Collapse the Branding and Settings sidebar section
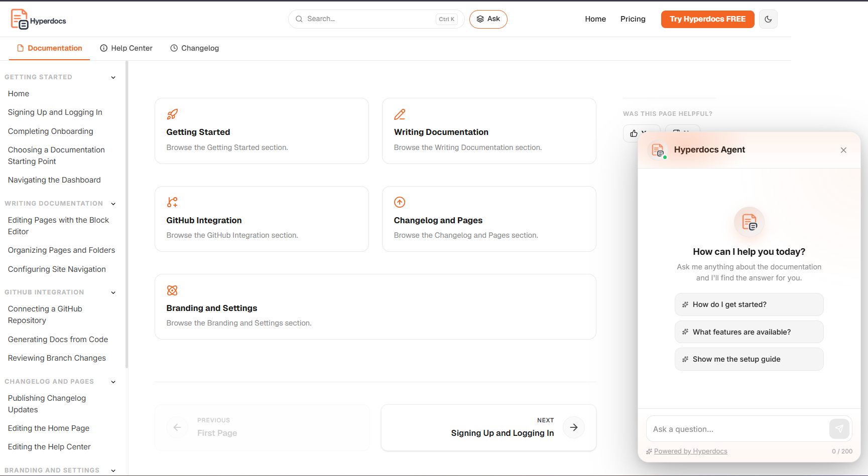868x476 pixels. [113, 470]
